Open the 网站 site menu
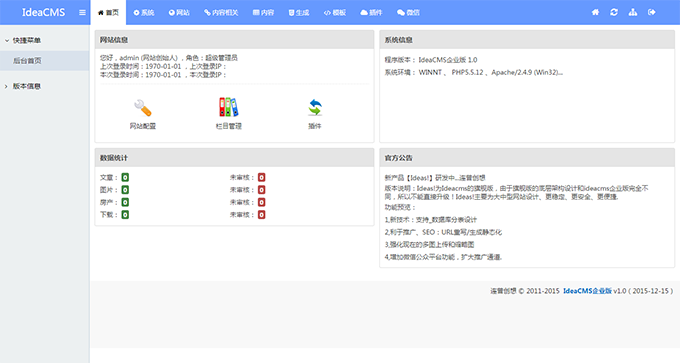The height and width of the screenshot is (363, 680). pos(179,13)
